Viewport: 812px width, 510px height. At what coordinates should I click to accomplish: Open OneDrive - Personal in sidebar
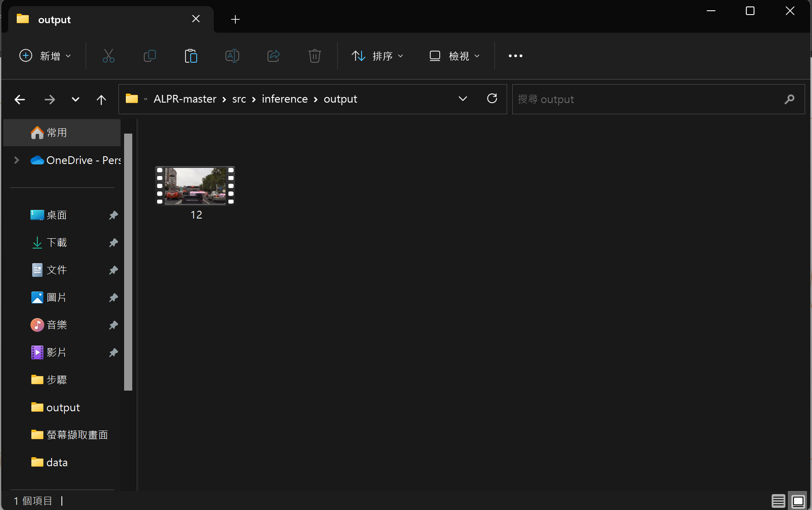click(76, 160)
